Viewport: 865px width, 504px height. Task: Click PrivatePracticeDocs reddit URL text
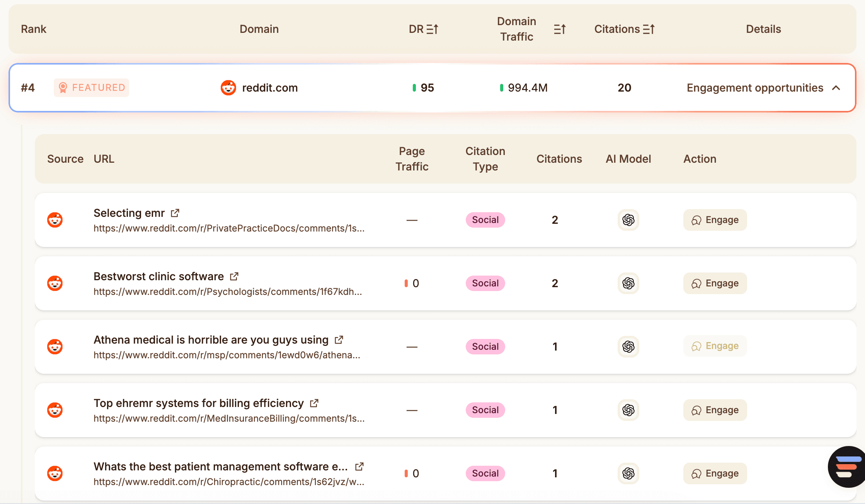tap(229, 228)
